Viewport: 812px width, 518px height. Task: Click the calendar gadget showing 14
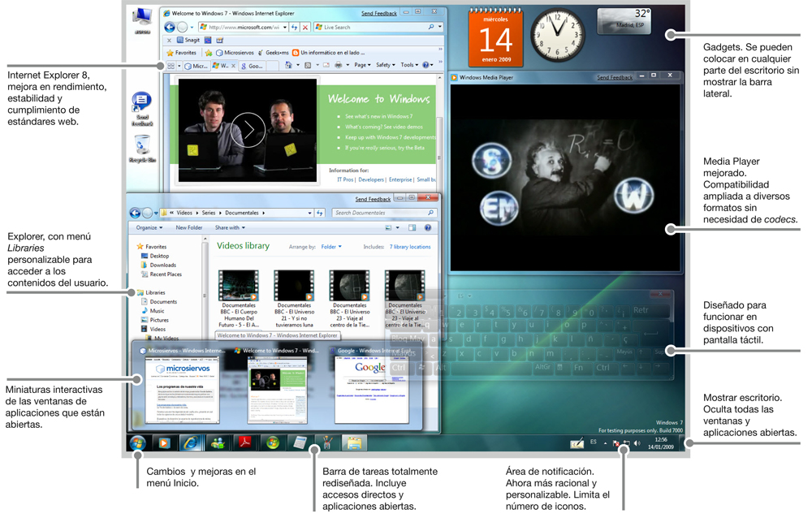(x=495, y=38)
